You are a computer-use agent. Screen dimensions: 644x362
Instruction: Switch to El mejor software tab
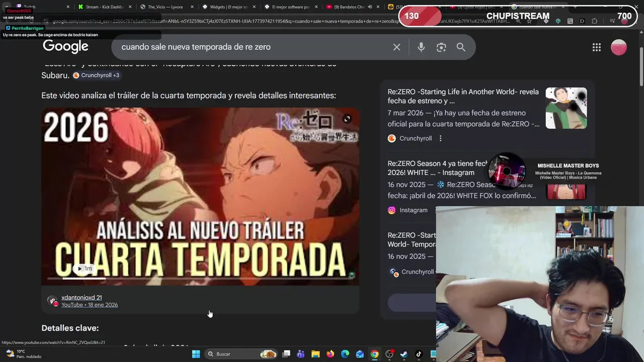tap(290, 7)
